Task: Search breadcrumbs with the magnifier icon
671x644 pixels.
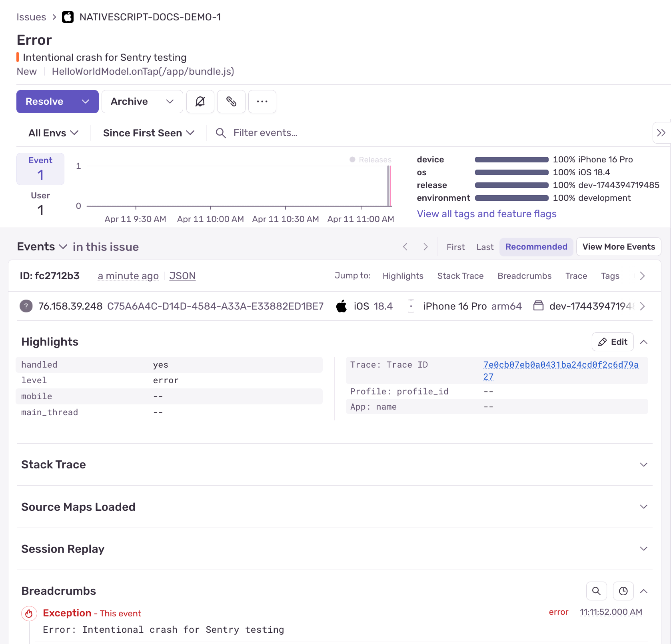Action: point(596,591)
